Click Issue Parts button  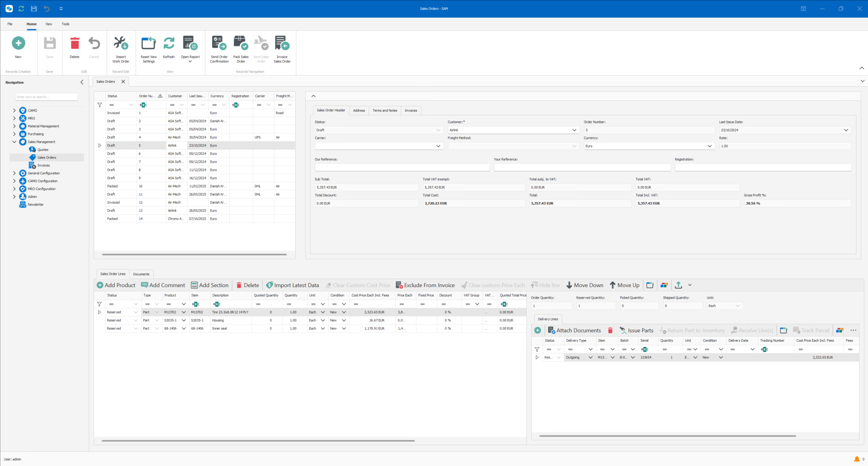(x=636, y=330)
